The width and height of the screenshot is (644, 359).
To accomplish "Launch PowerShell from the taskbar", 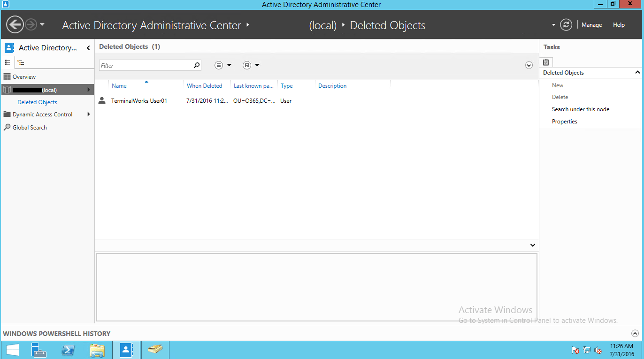I will point(68,350).
